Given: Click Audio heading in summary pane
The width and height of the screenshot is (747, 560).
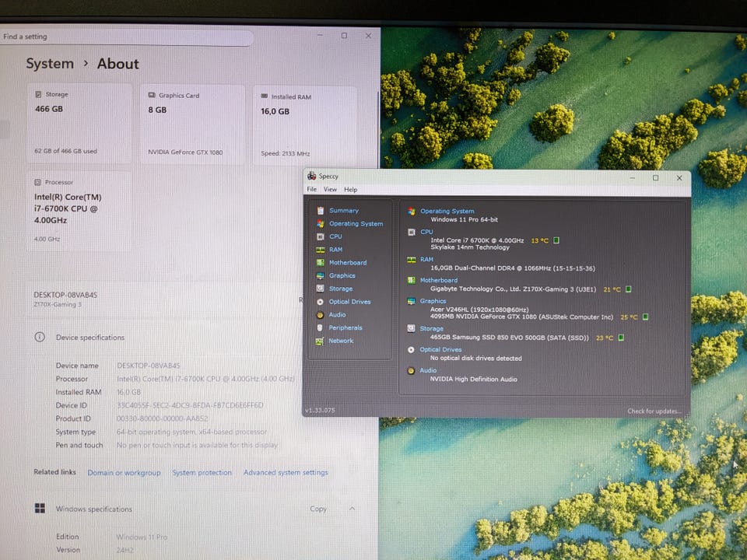Looking at the screenshot, I should [428, 370].
